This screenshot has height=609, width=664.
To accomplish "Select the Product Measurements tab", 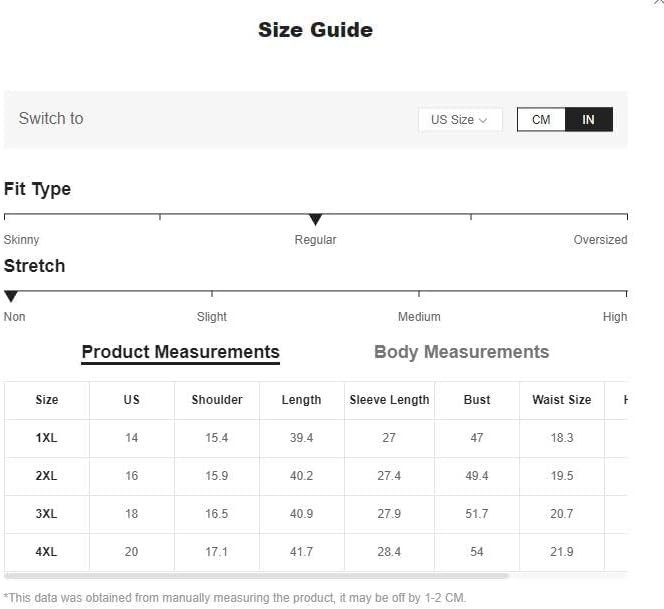I will pyautogui.click(x=180, y=352).
